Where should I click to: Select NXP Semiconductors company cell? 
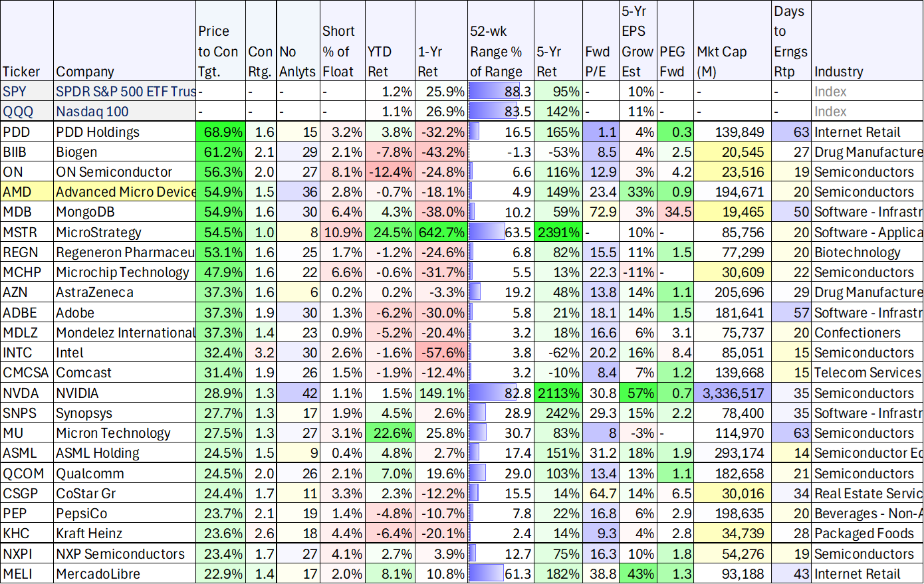(125, 554)
